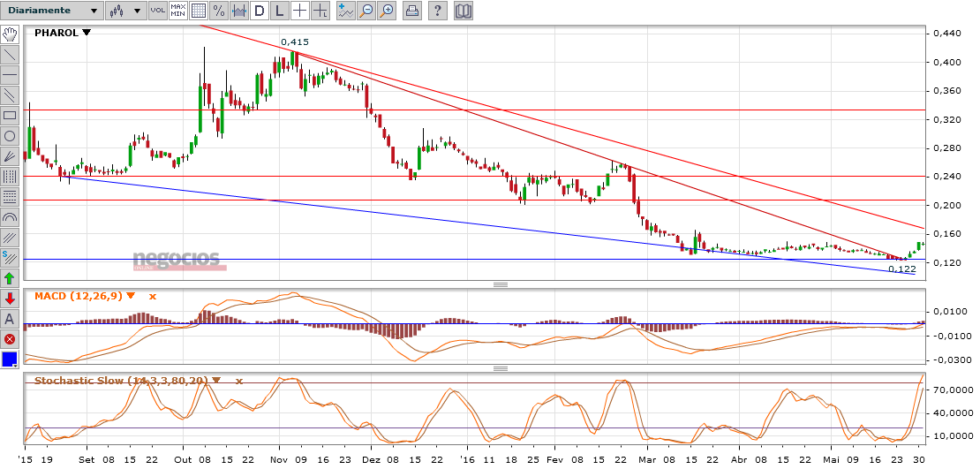980x469 pixels.
Task: Toggle the MAX MIN price markers
Action: coord(177,11)
